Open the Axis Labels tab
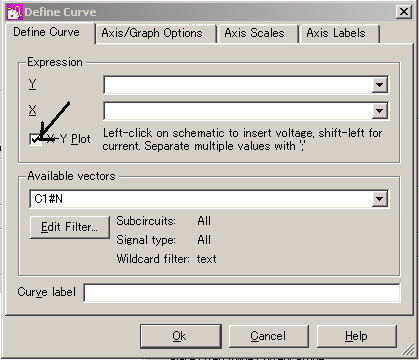 336,33
